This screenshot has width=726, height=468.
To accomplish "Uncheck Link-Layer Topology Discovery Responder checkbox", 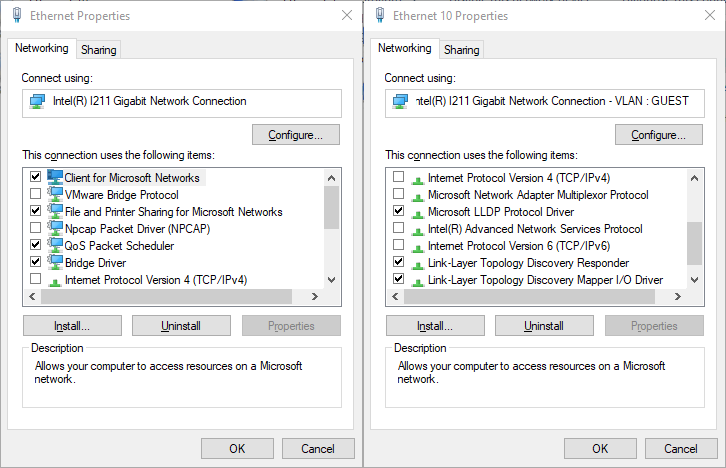I will click(x=398, y=262).
